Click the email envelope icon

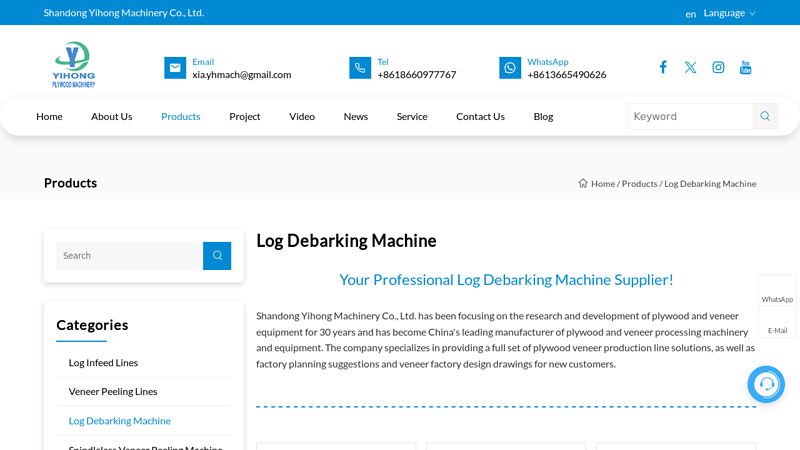coord(175,68)
